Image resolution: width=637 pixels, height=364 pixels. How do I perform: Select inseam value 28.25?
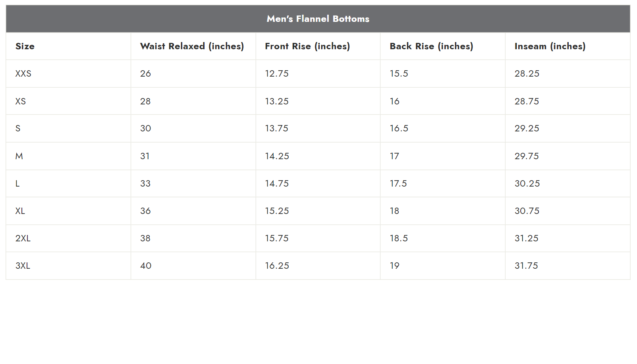pos(527,73)
